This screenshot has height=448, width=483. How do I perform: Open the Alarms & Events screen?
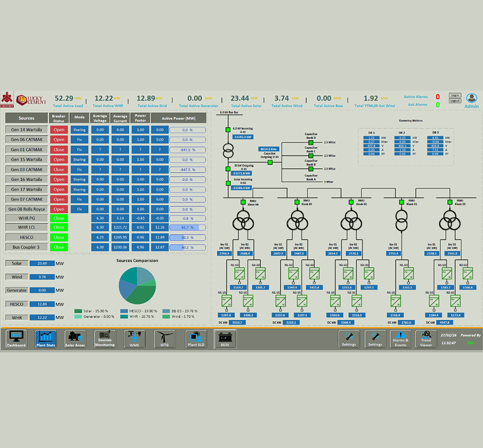coord(400,339)
